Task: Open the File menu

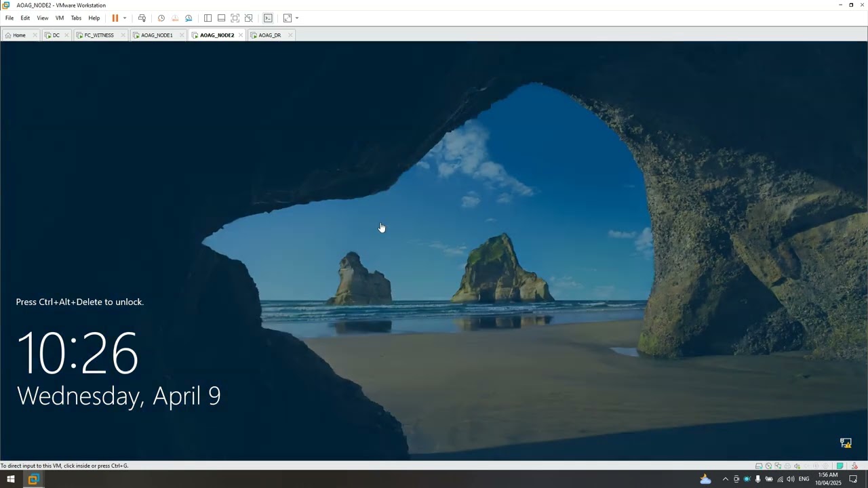Action: tap(9, 18)
